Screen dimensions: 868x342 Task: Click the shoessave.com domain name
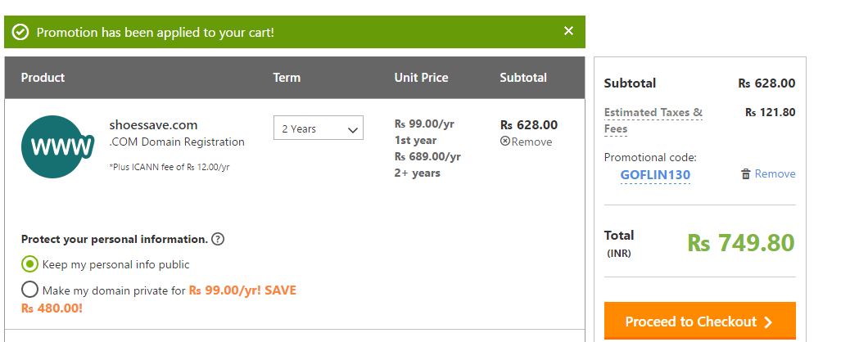(153, 125)
